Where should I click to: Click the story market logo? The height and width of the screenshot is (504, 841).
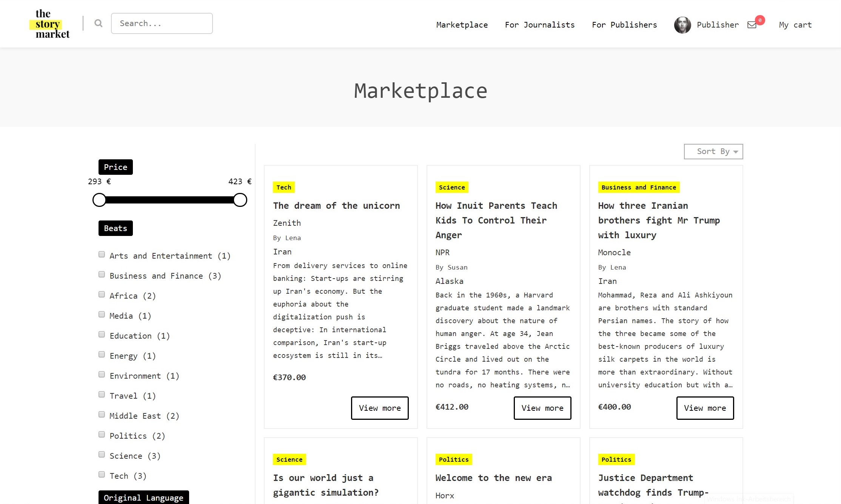(49, 24)
